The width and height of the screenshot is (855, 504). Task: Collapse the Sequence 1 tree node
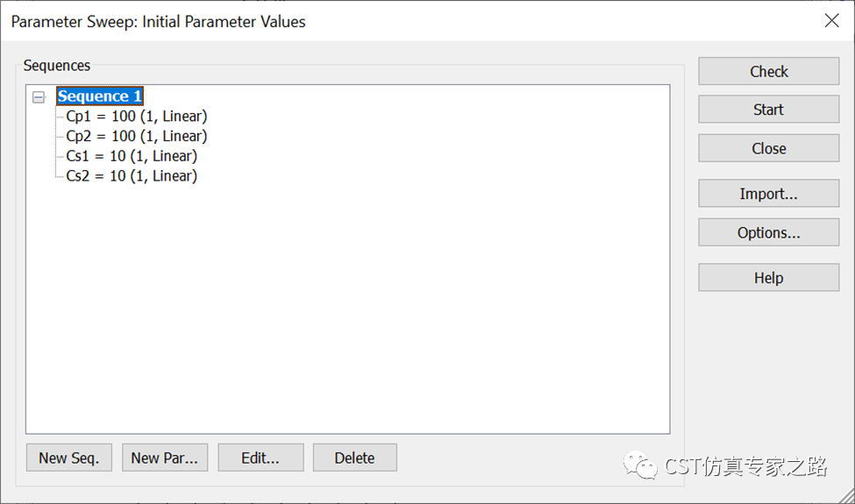tap(39, 97)
